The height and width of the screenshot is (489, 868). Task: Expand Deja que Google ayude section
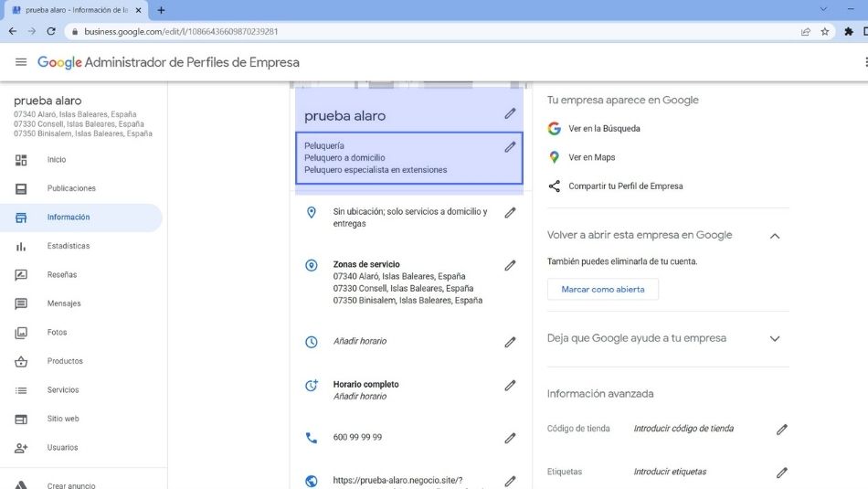[774, 338]
